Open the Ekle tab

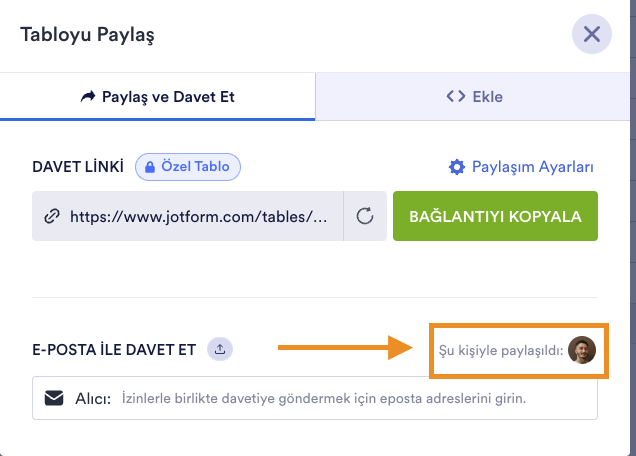pyautogui.click(x=474, y=97)
